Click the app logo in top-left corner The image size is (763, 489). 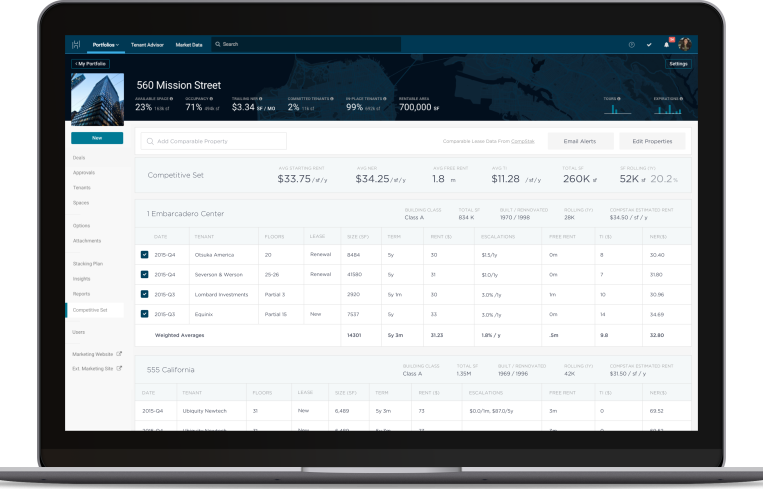pos(76,45)
